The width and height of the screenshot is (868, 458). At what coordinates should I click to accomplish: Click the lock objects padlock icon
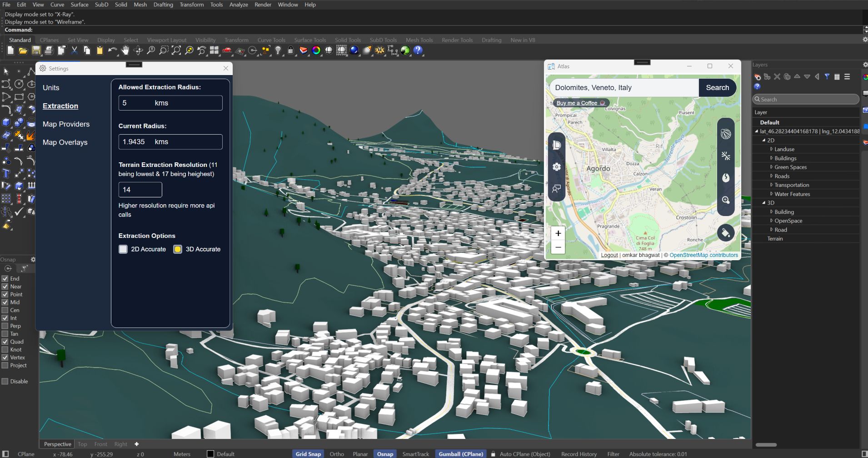pos(291,50)
